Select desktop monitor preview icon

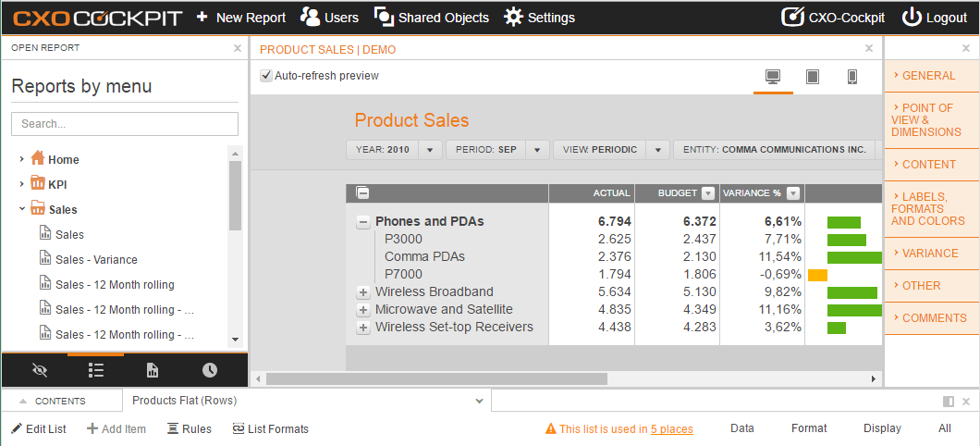coord(773,77)
